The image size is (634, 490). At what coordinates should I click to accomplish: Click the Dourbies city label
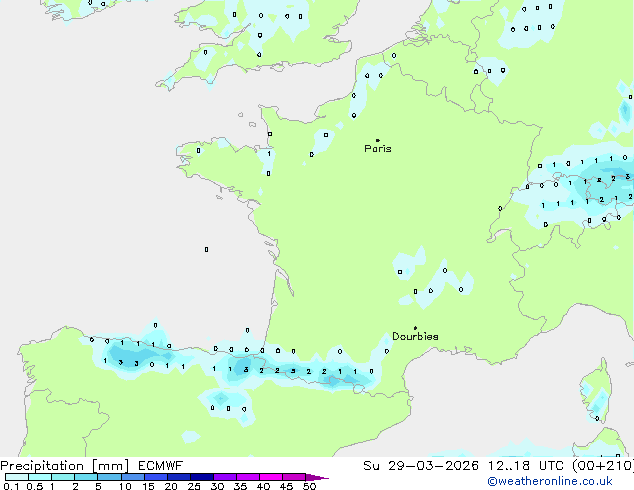415,336
